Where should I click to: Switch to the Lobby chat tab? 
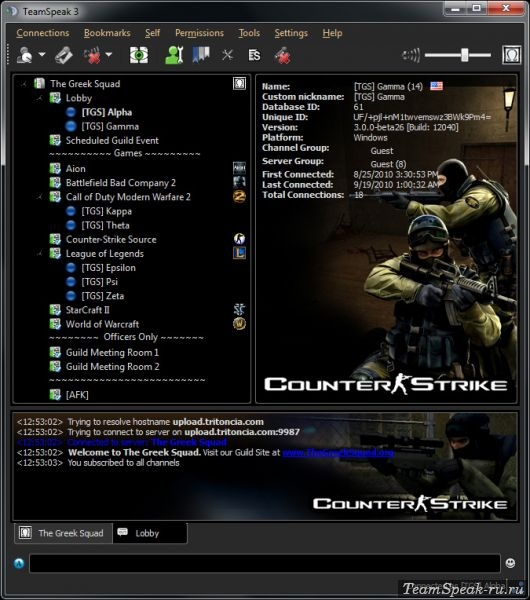pos(150,533)
